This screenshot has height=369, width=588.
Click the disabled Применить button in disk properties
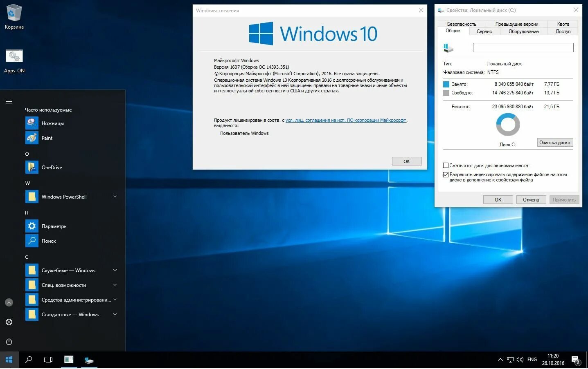564,200
